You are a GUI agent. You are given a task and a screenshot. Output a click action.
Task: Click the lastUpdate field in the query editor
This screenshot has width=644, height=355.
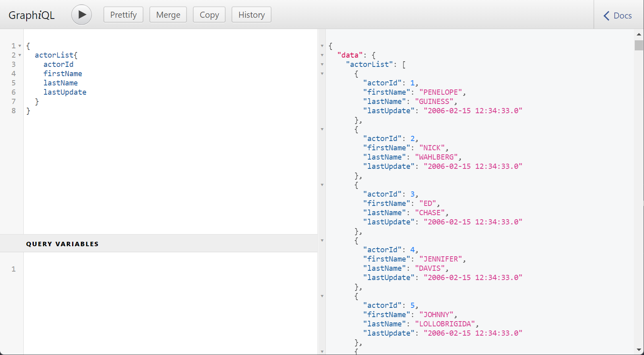pos(65,92)
